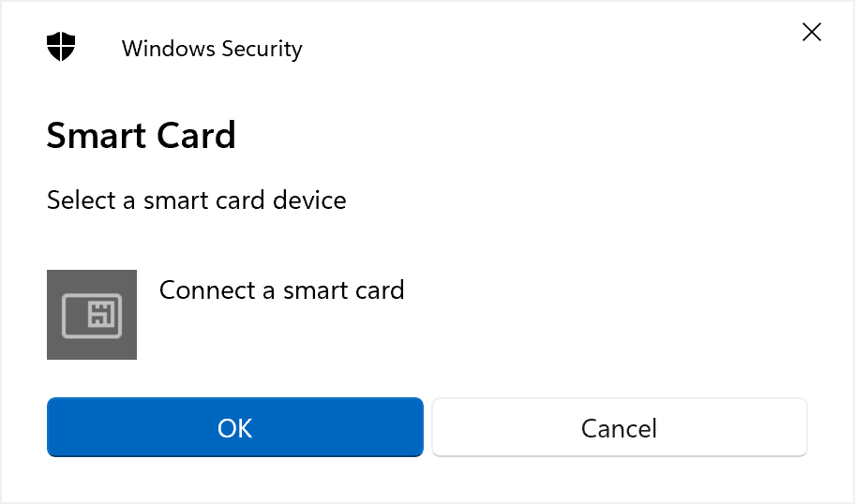Screen dimensions: 855x504
Task: Dismiss the dialog using Cancel
Action: [x=620, y=427]
